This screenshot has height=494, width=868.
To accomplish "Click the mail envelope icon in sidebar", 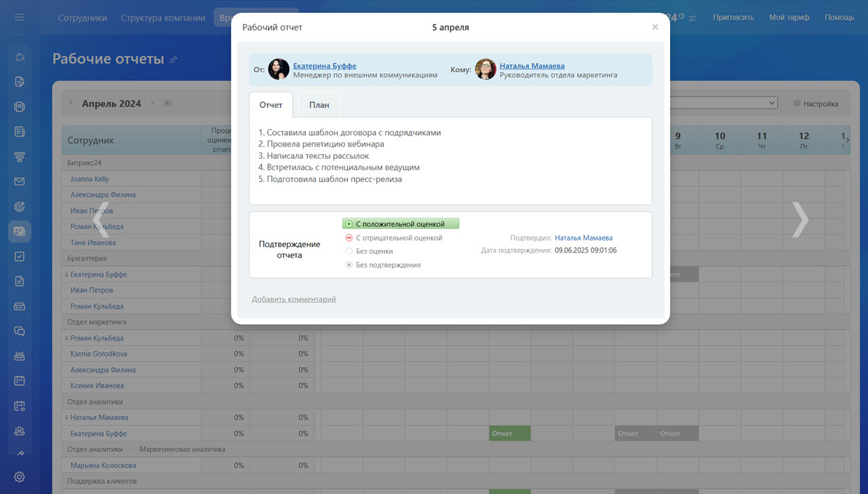I will (20, 181).
